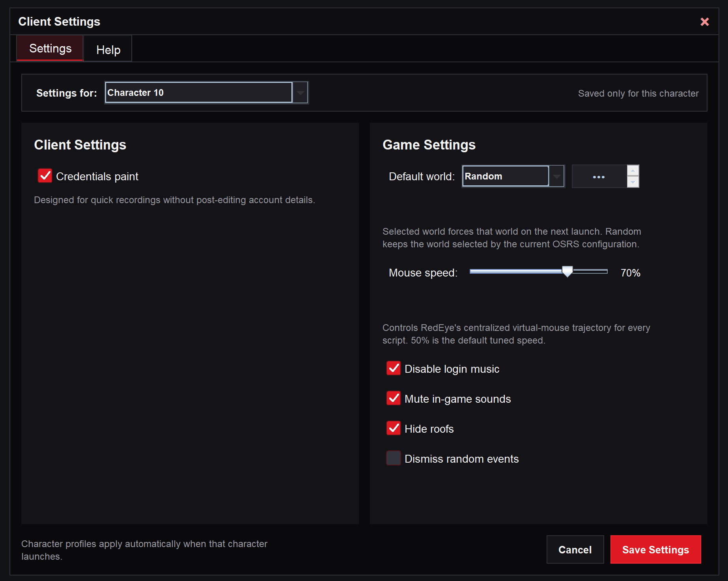728x581 pixels.
Task: Uncheck the Hide roofs checkbox
Action: (394, 428)
